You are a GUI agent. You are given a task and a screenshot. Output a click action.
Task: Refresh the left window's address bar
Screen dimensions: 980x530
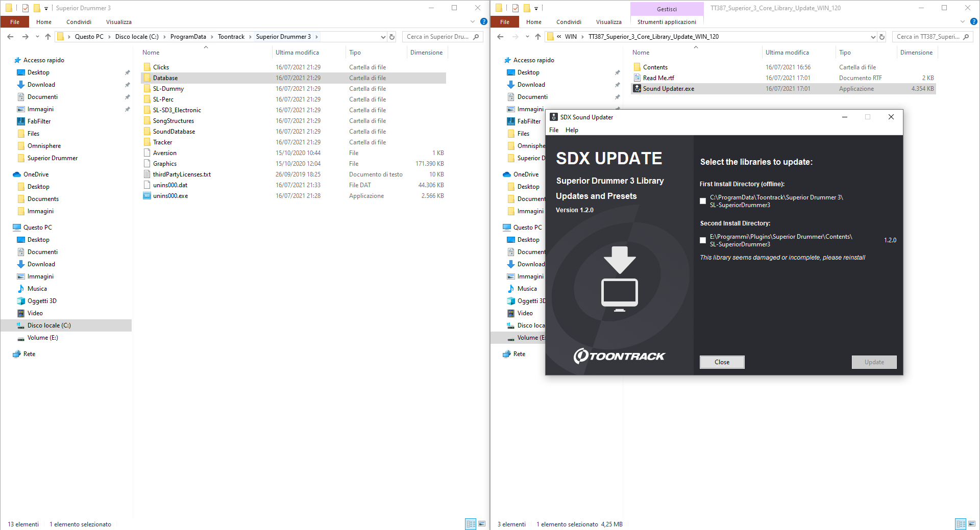[x=392, y=37]
